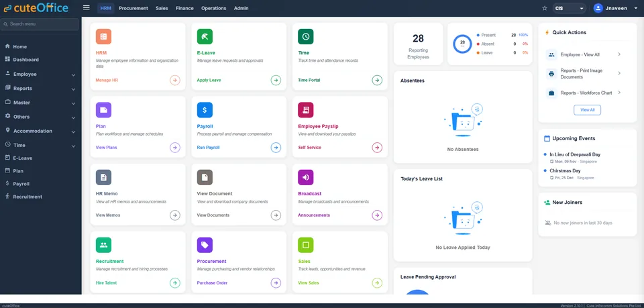
Task: Click the attendance donut chart
Action: [462, 44]
